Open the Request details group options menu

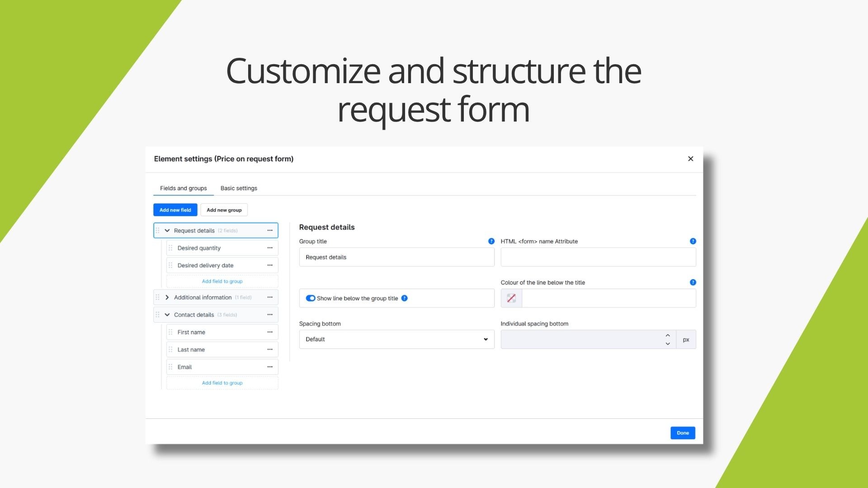pos(270,230)
